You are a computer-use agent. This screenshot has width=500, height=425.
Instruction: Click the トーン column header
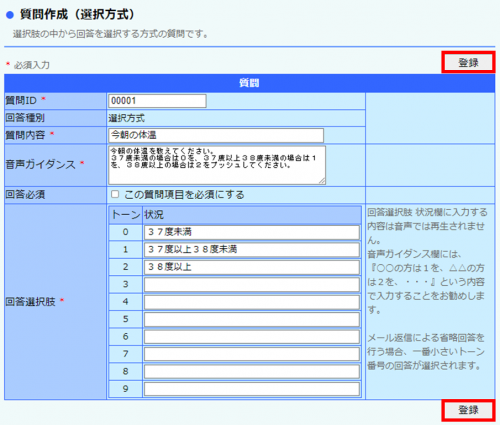tap(126, 215)
